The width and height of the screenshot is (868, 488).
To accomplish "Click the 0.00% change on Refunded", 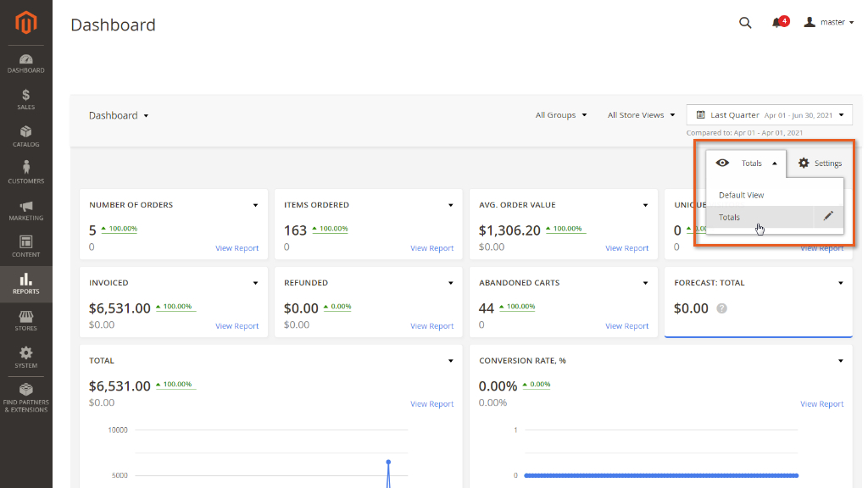I will pyautogui.click(x=337, y=307).
